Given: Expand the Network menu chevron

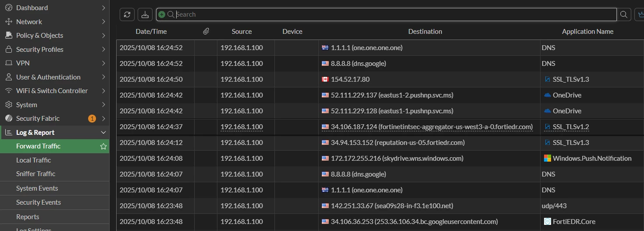Looking at the screenshot, I should 103,22.
